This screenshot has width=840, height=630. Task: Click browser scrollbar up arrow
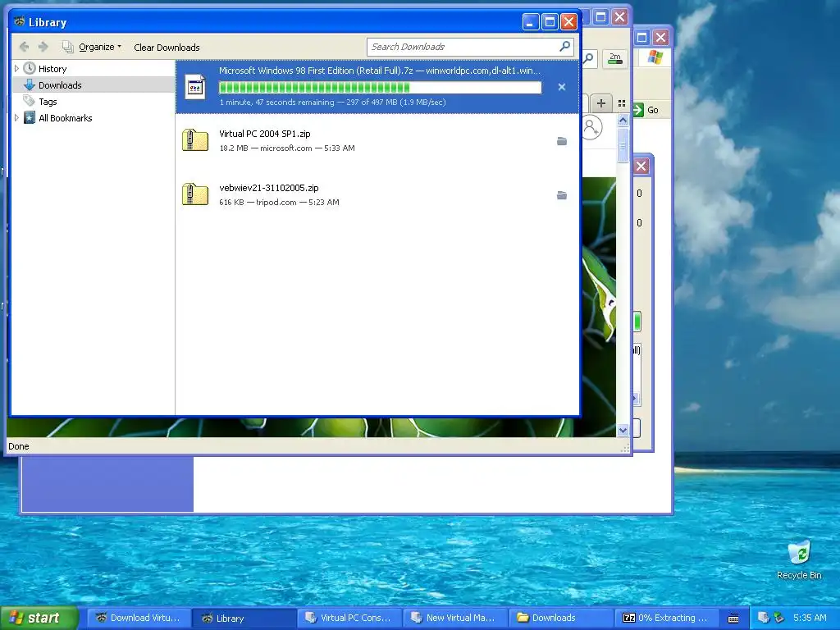(x=623, y=120)
